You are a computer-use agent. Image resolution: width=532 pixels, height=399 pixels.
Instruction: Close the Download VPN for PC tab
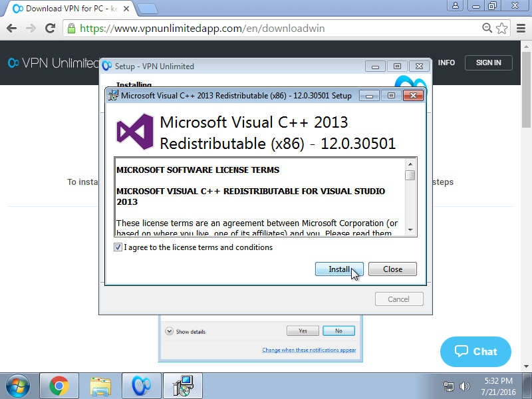pyautogui.click(x=126, y=9)
